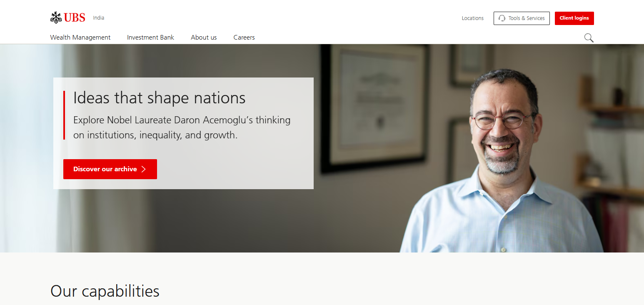The height and width of the screenshot is (305, 644).
Task: Click the Tools & Services button
Action: pos(522,18)
